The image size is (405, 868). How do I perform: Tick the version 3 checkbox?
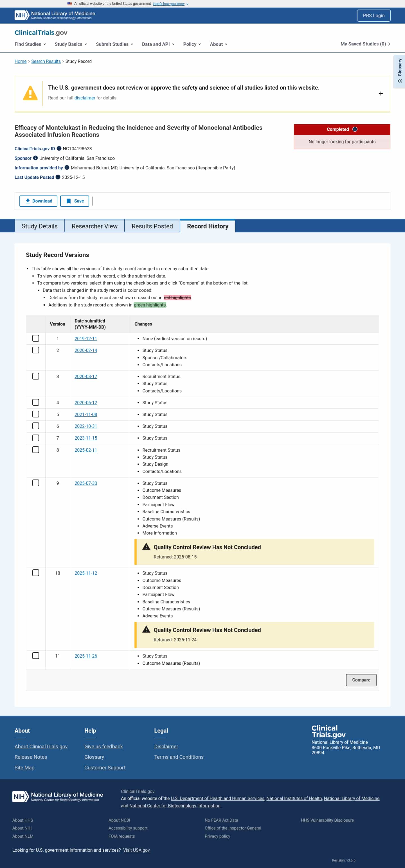click(36, 376)
